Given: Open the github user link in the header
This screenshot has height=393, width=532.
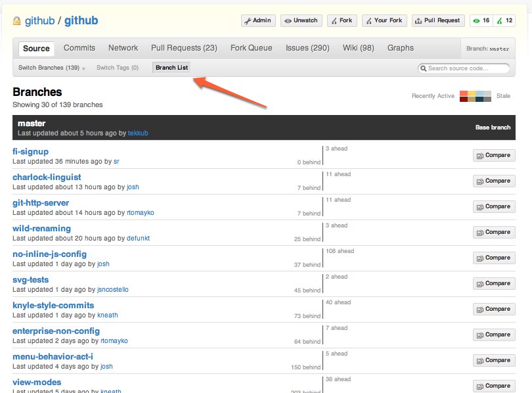Looking at the screenshot, I should coord(39,21).
